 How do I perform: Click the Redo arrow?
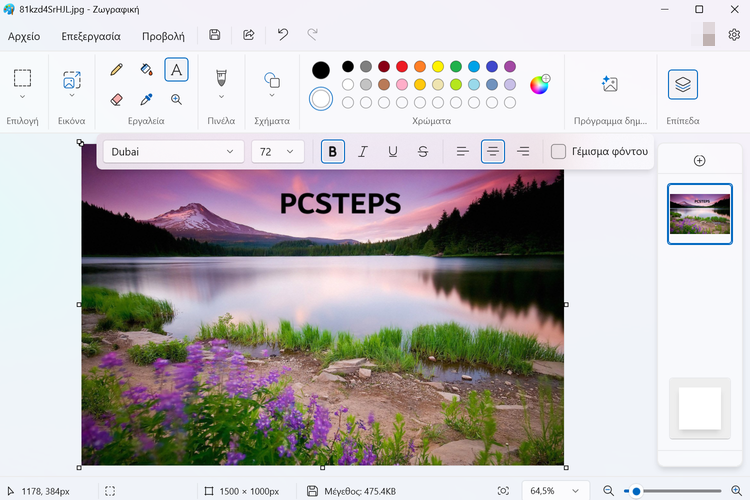312,34
